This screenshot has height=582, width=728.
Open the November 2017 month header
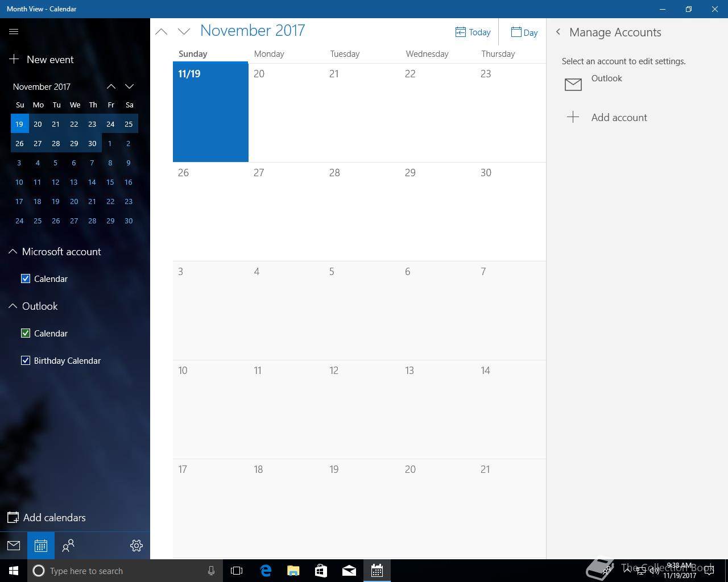[x=253, y=31]
